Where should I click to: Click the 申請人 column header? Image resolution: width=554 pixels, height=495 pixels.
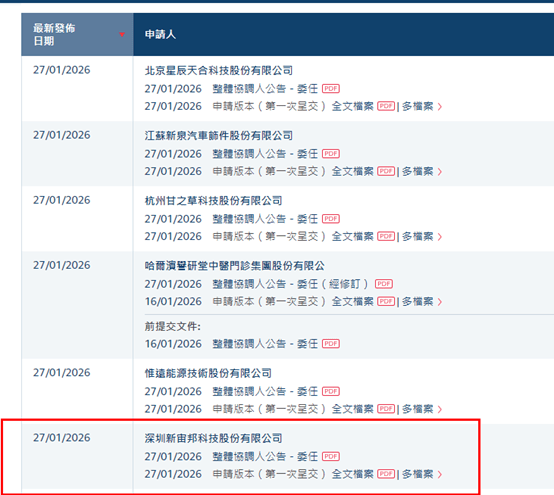point(343,35)
